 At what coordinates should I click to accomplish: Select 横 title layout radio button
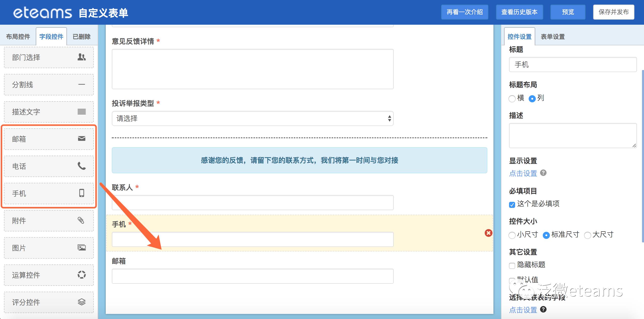point(512,99)
